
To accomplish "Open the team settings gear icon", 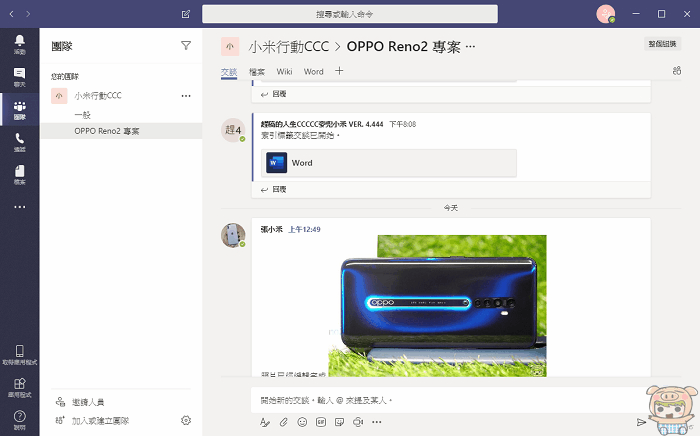I will coord(186,420).
